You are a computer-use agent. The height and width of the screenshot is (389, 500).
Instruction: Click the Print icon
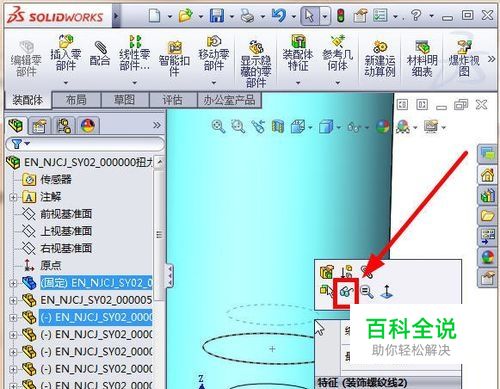pos(248,16)
